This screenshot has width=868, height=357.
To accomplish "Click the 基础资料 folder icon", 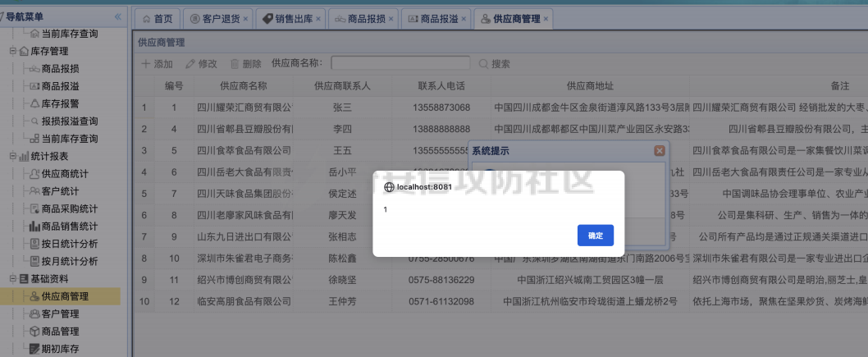I will [x=24, y=279].
